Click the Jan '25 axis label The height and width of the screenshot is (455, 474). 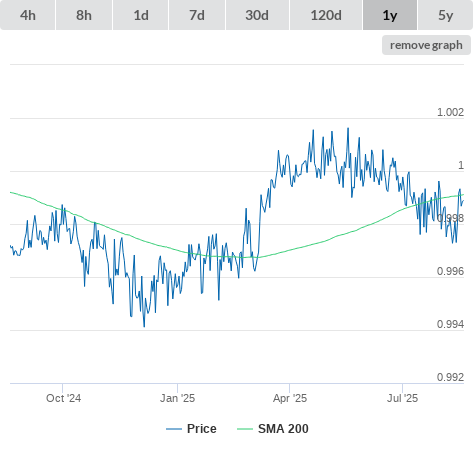pyautogui.click(x=177, y=398)
